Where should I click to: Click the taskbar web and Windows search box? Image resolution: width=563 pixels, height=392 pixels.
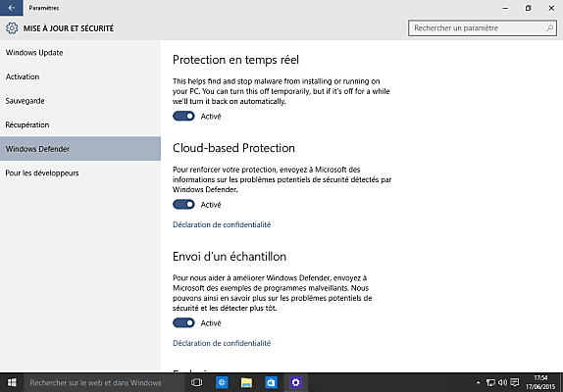point(104,382)
